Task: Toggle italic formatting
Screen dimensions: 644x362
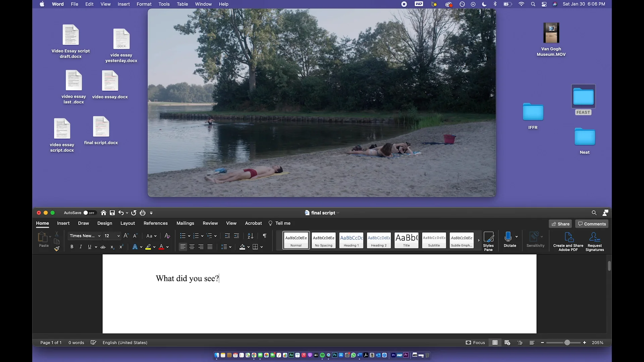Action: click(80, 247)
